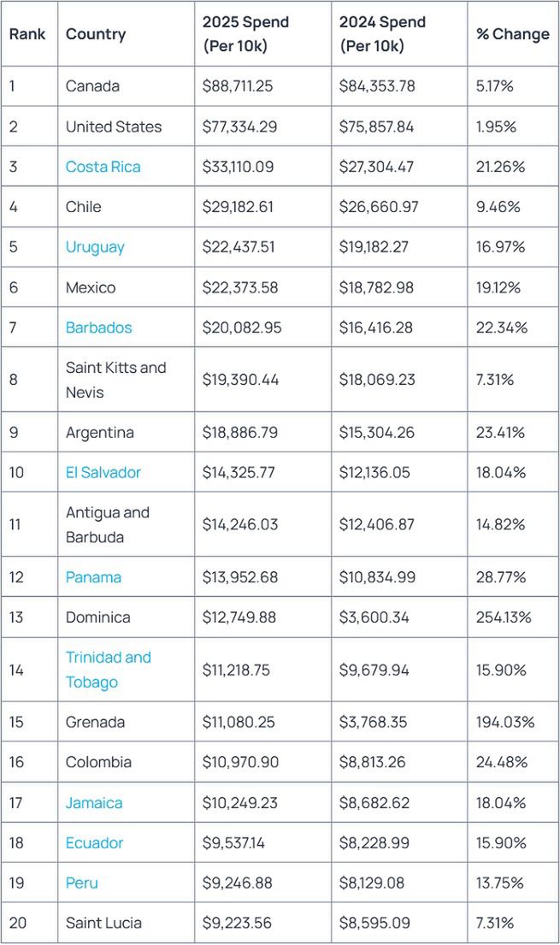Select Grenada's 194.03% change cell
This screenshot has height=945, width=560.
tap(504, 723)
